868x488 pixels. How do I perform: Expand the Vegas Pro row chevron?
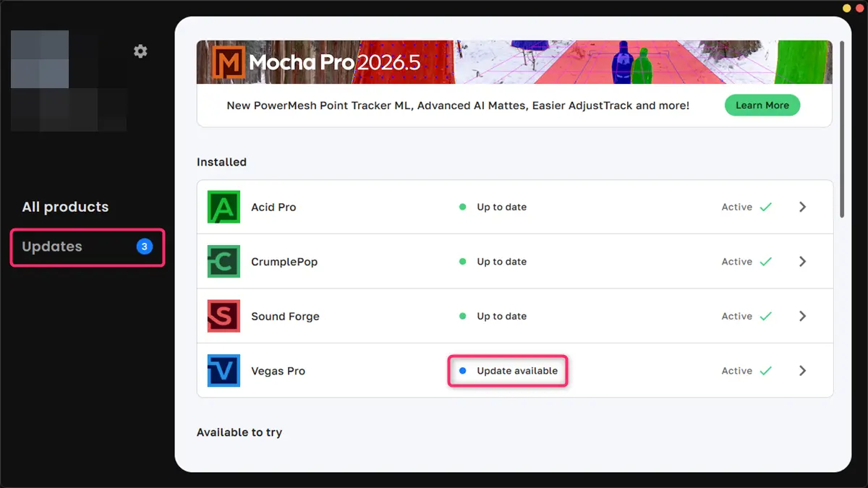click(x=802, y=371)
